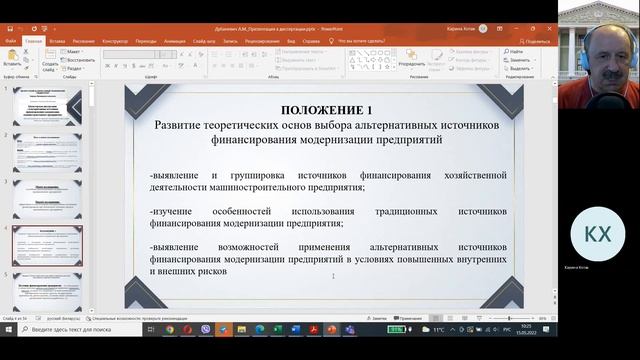This screenshot has height=360, width=640.
Task: Click the Notes (Заметки) button in status bar
Action: [376, 318]
